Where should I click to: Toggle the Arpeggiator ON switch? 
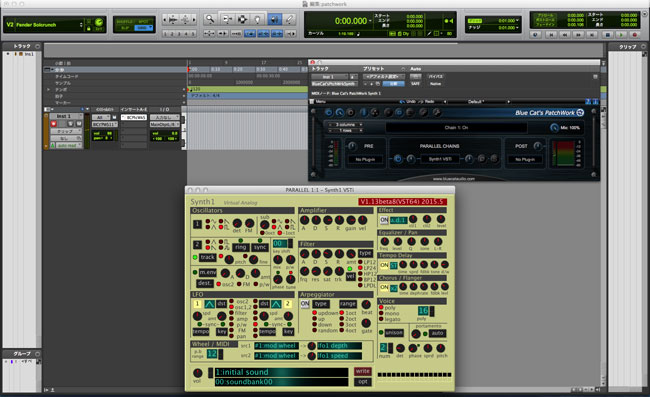(305, 304)
